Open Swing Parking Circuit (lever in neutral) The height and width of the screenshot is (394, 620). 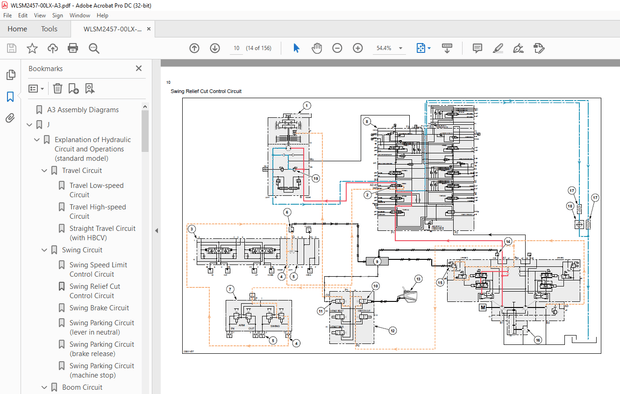point(102,327)
